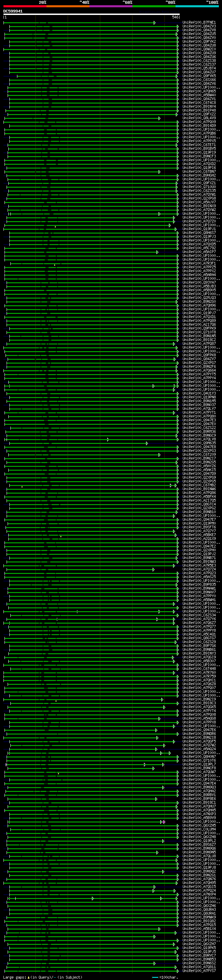Click the red ~20% identity legend bar
Screen dimensions: 222x980
(x=25, y=6)
